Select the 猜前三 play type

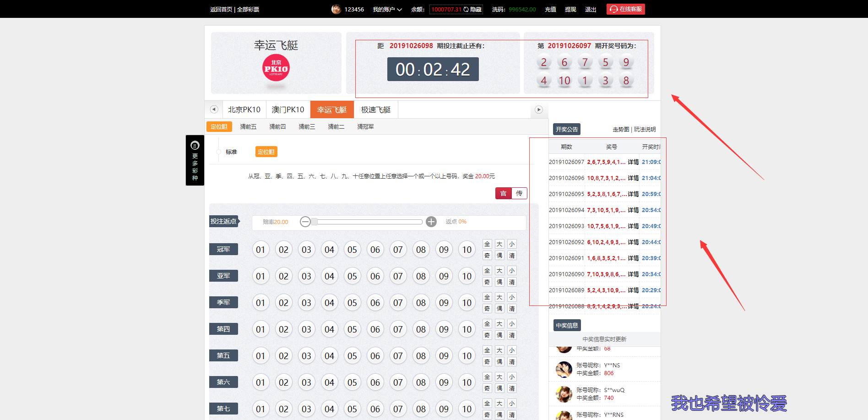click(307, 126)
